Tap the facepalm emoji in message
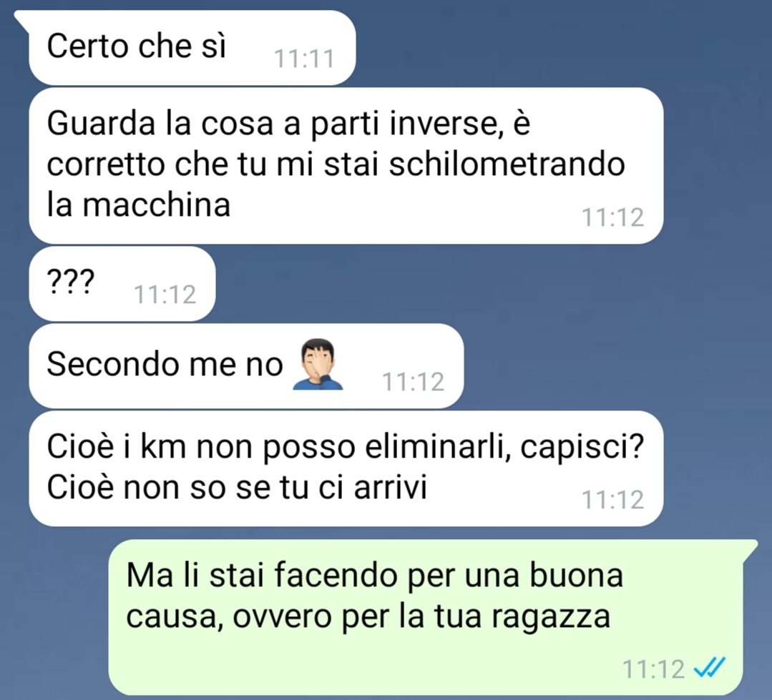 pos(318,364)
